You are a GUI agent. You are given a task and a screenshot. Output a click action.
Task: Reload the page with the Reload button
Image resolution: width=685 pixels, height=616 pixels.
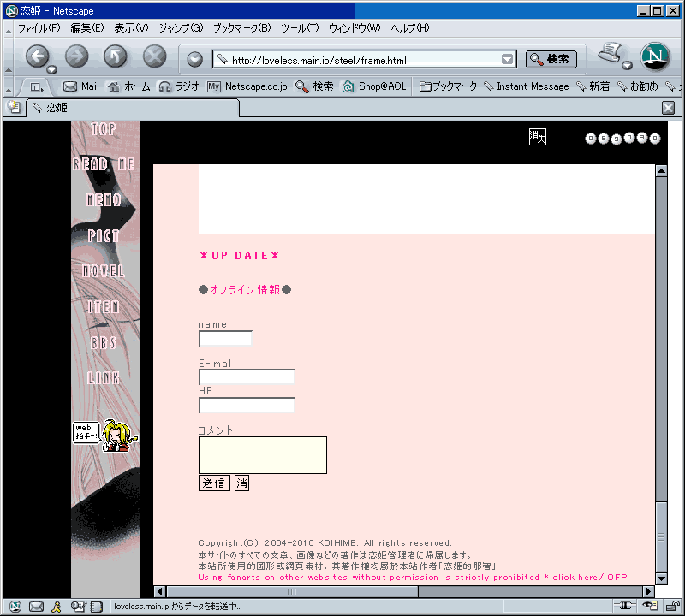[x=116, y=56]
